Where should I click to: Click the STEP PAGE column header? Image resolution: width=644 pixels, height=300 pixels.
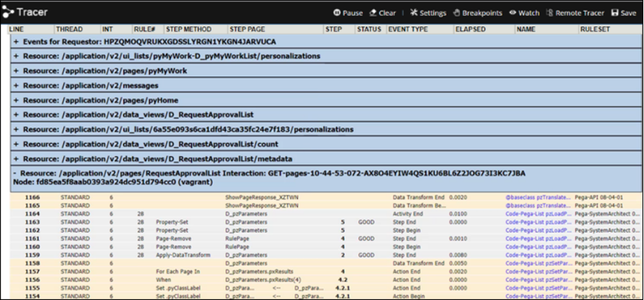[247, 29]
